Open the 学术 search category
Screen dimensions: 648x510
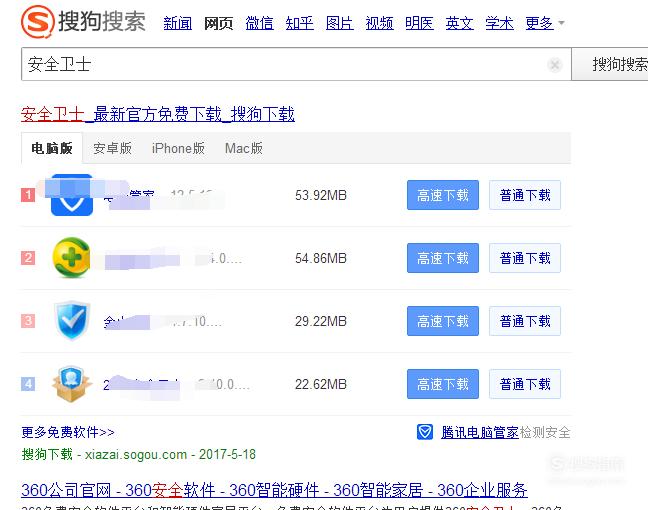tap(500, 23)
